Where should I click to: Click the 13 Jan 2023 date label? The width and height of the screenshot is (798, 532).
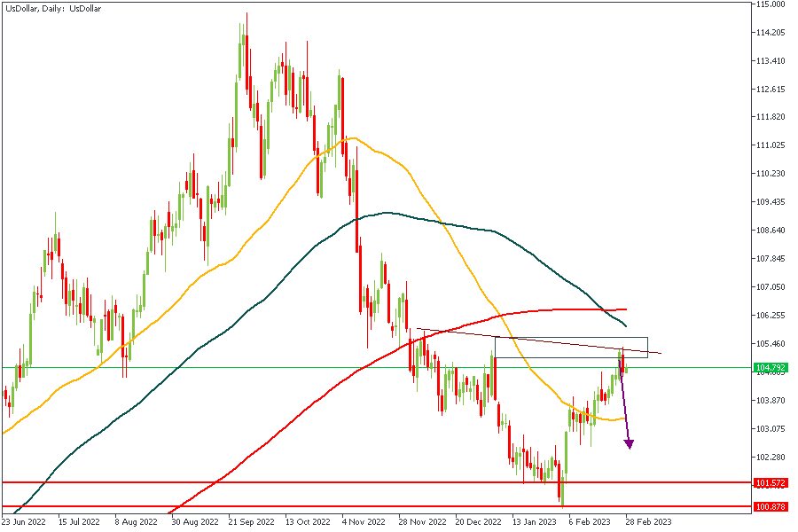[x=533, y=523]
